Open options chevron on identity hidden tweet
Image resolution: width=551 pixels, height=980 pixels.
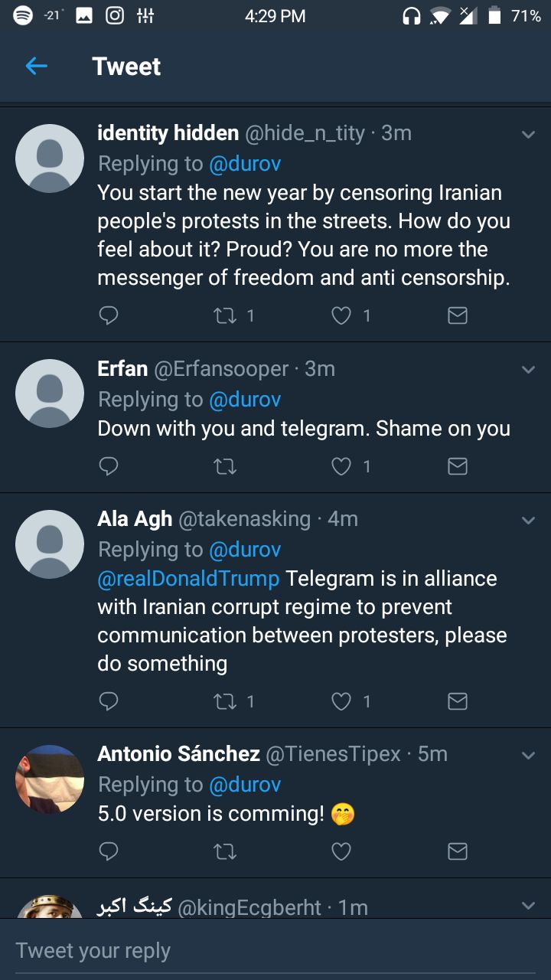click(528, 135)
